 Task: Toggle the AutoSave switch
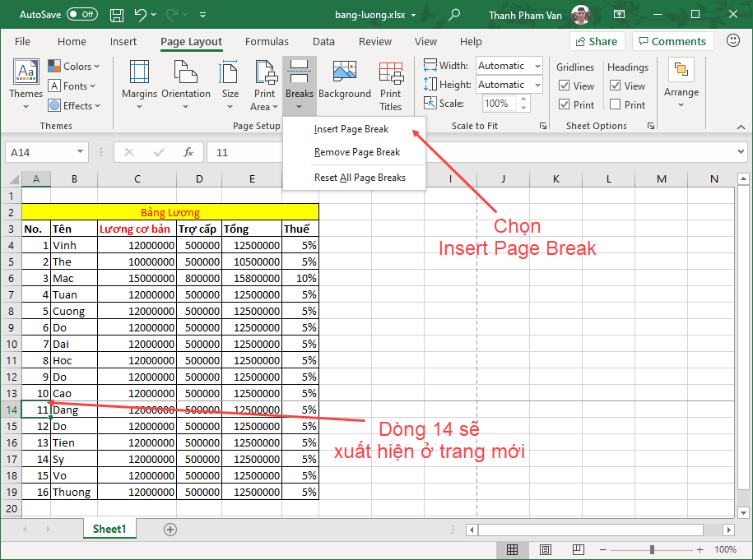(x=81, y=15)
